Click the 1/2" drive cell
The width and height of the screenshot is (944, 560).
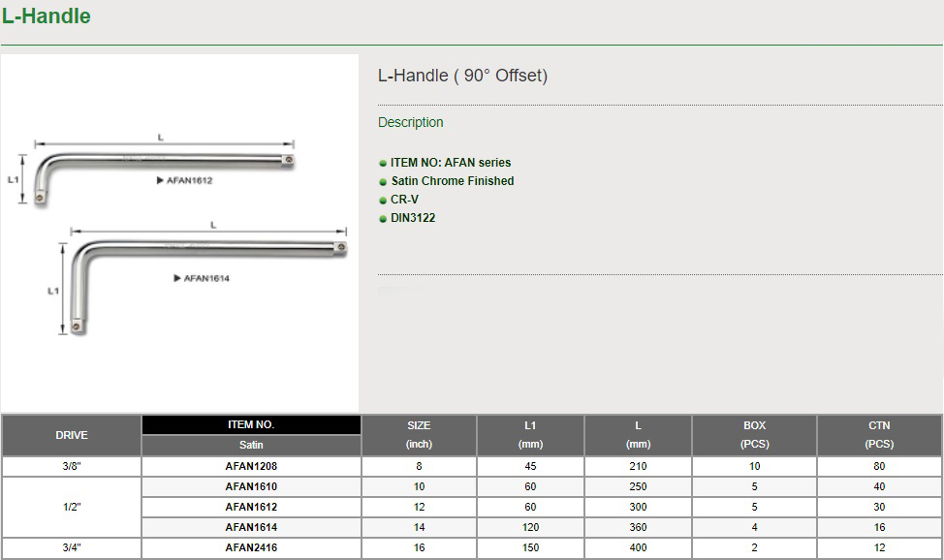(x=71, y=507)
